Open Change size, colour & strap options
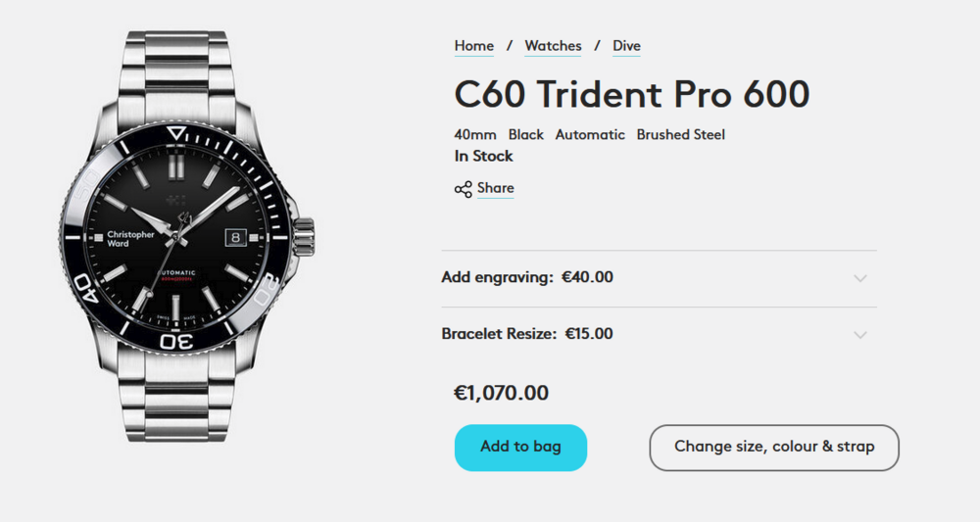 [x=774, y=447]
